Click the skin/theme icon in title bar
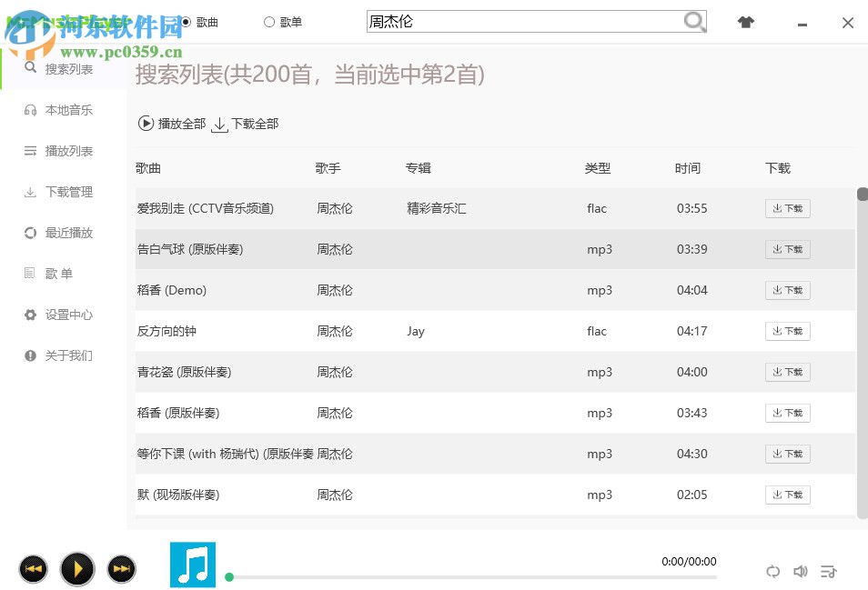This screenshot has width=868, height=590. pos(746,22)
